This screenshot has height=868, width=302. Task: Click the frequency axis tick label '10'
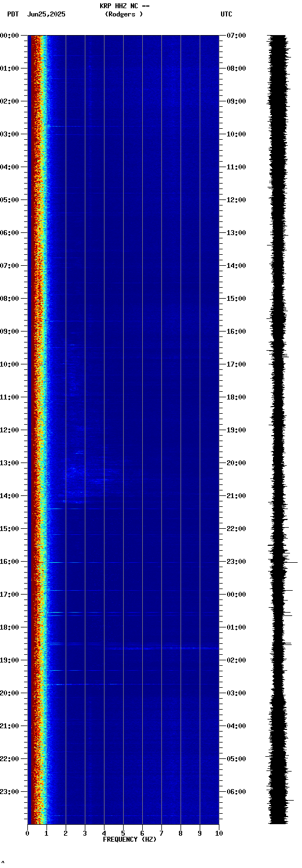click(x=219, y=833)
